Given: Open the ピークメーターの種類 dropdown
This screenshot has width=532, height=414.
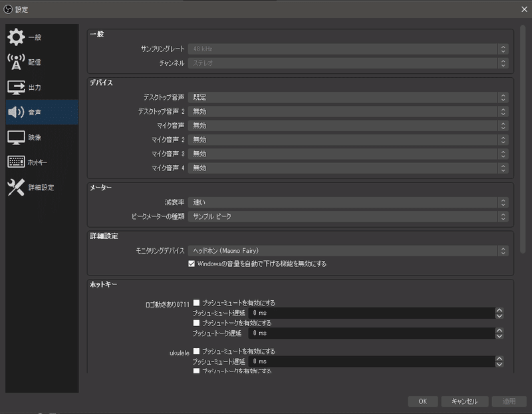Looking at the screenshot, I should [x=348, y=216].
